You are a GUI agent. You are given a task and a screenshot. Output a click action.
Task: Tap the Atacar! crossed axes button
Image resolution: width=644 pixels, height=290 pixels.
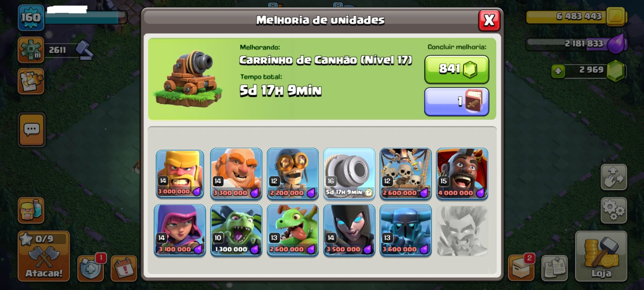[44, 256]
